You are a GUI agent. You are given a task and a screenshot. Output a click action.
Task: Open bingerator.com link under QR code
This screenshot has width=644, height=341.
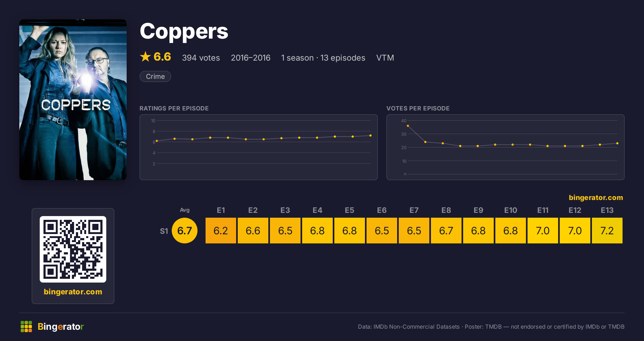click(x=73, y=292)
